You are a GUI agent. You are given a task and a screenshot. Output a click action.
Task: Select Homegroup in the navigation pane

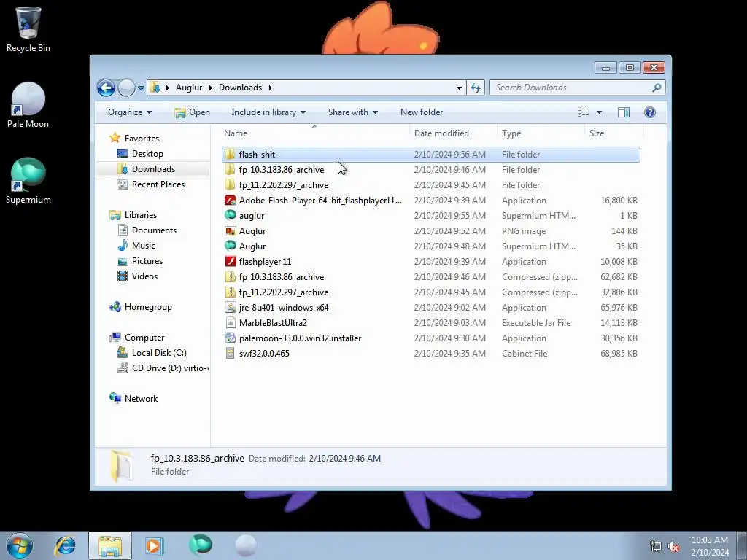coord(148,307)
